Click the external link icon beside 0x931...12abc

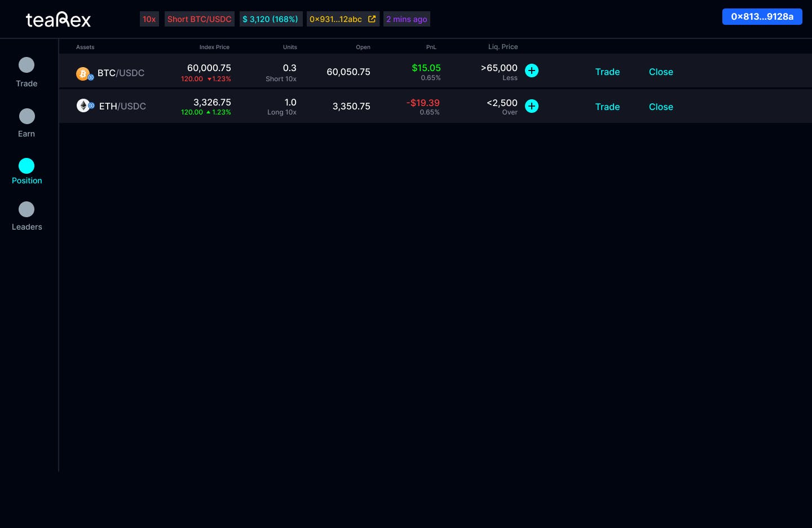pyautogui.click(x=372, y=19)
